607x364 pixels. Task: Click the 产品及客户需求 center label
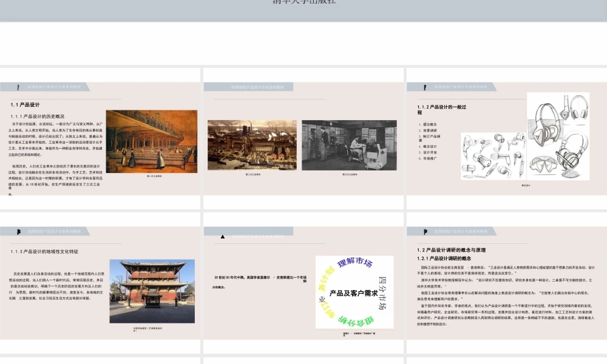coord(353,293)
